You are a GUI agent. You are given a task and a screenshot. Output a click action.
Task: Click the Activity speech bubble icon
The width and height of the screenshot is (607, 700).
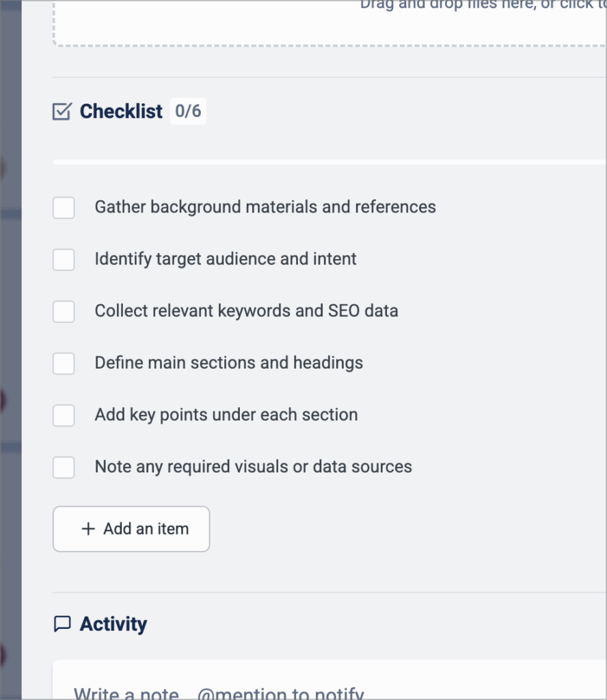pos(63,623)
